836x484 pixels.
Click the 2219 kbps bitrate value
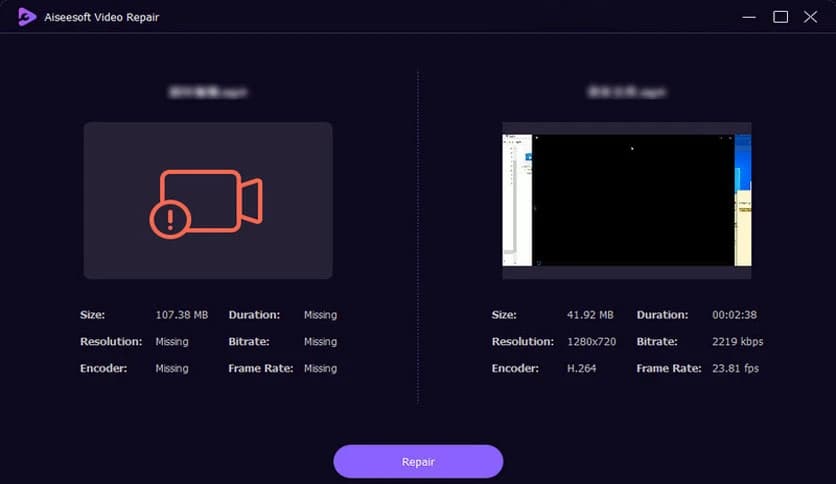point(739,342)
